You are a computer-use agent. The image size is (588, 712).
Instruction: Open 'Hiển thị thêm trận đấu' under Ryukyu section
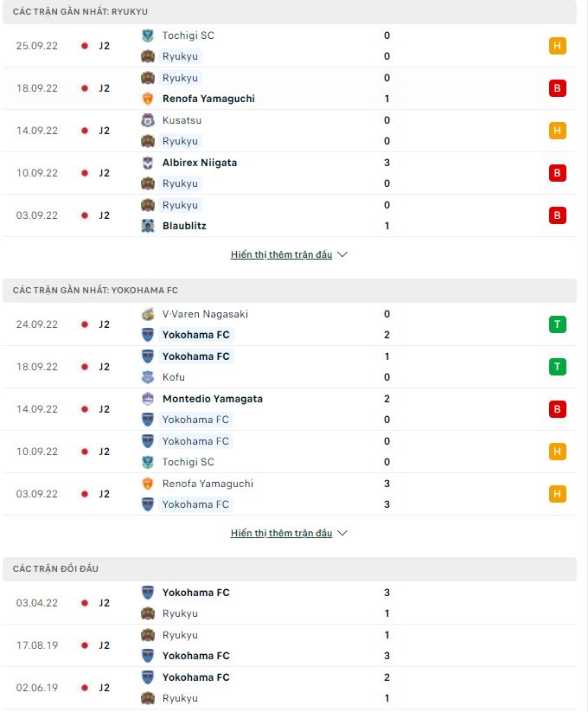(x=281, y=255)
